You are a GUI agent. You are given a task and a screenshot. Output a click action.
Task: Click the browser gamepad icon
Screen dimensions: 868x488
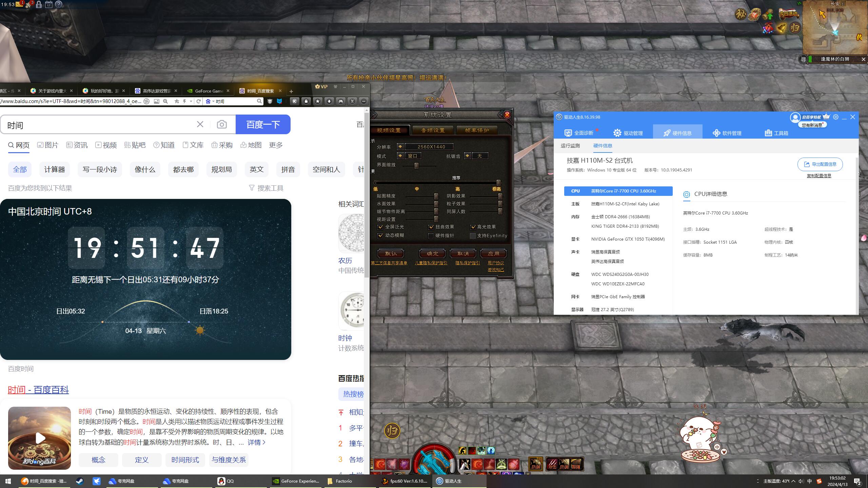click(x=341, y=101)
